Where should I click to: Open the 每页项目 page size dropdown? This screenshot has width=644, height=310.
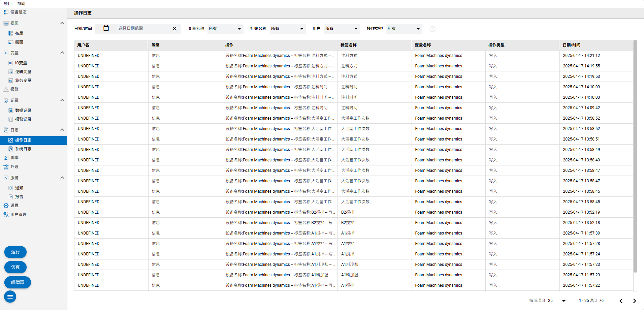coord(557,301)
